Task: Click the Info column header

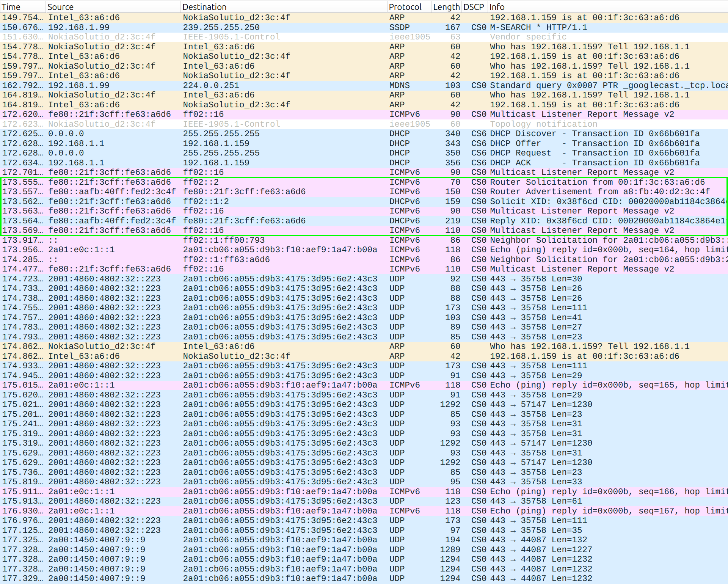Action: [497, 7]
